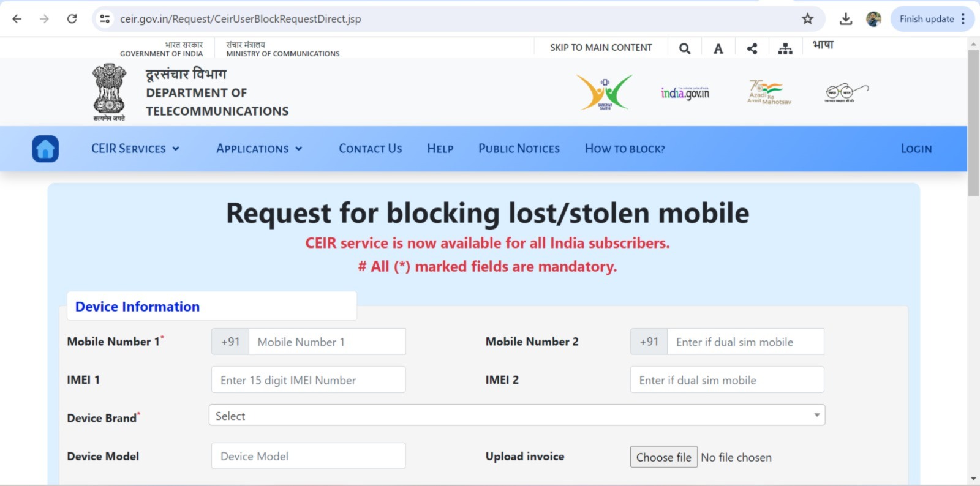This screenshot has height=486, width=980.
Task: Open the Device Brand Select dropdown
Action: 516,415
